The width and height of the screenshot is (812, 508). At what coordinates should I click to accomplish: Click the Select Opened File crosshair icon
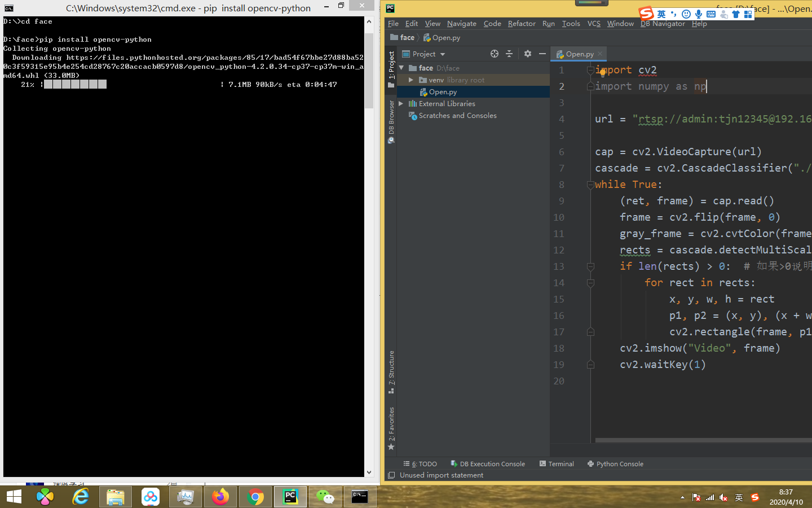[x=495, y=54]
